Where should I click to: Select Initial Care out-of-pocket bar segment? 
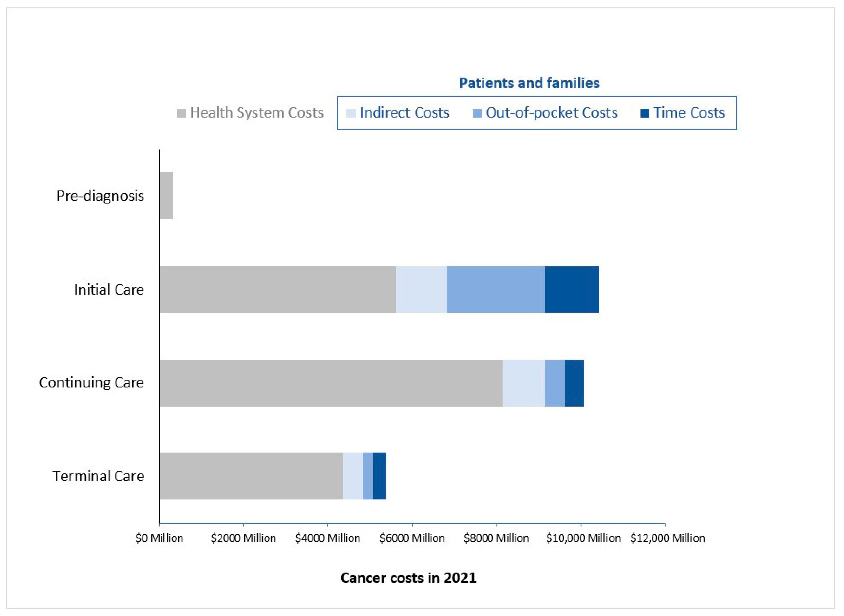[496, 289]
